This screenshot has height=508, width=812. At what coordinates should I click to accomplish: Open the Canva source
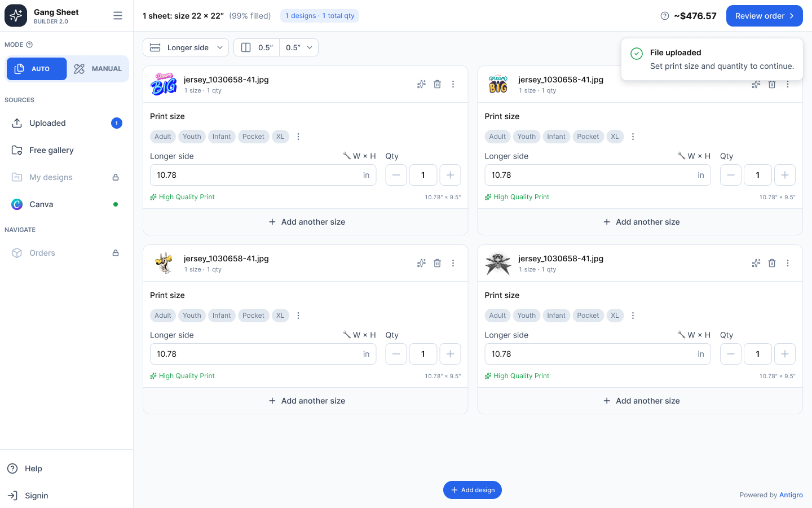(x=67, y=204)
